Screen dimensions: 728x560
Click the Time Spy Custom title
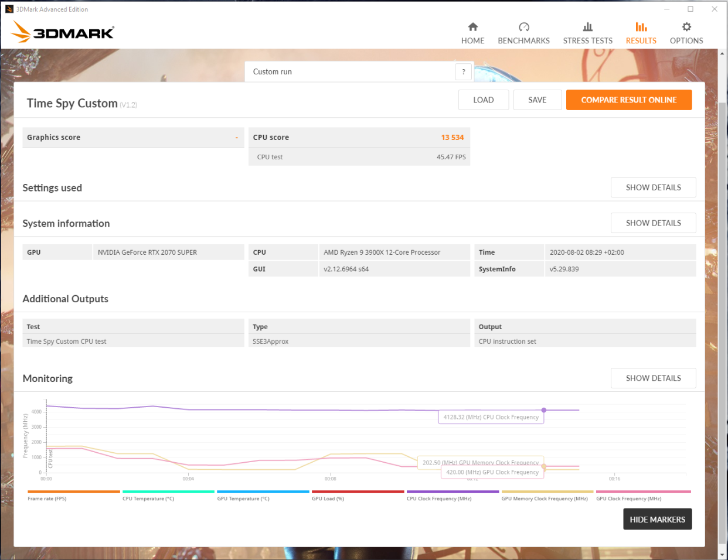click(72, 103)
